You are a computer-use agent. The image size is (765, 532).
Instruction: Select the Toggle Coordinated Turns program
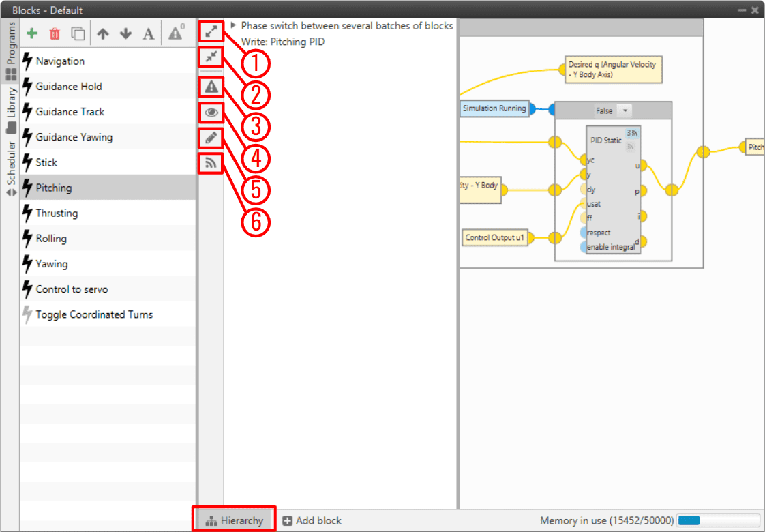pyautogui.click(x=94, y=314)
